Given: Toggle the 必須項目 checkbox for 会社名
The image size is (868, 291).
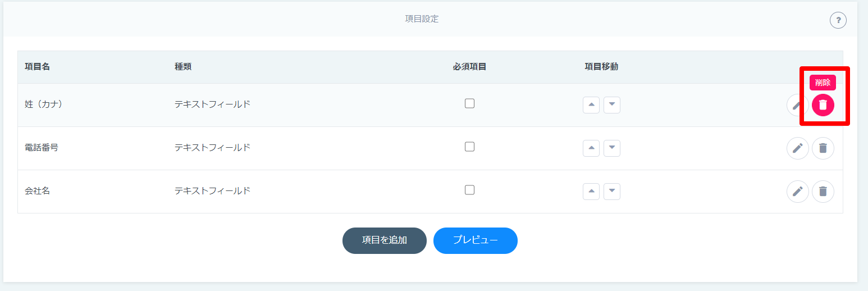Looking at the screenshot, I should tap(470, 190).
